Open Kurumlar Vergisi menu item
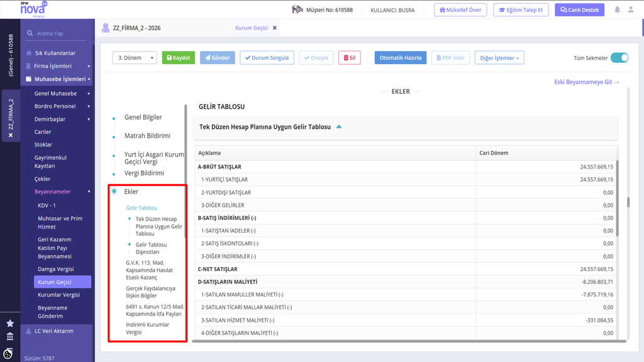The image size is (644, 362). [58, 295]
